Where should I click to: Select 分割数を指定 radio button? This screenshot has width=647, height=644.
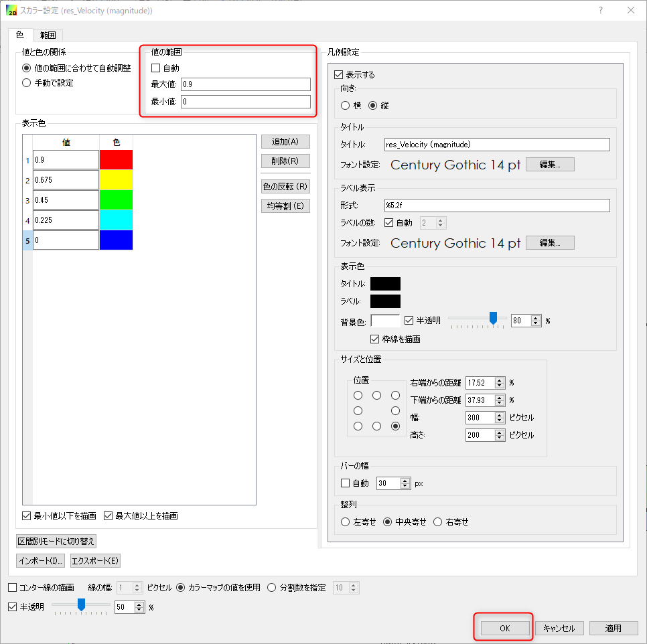(x=271, y=588)
